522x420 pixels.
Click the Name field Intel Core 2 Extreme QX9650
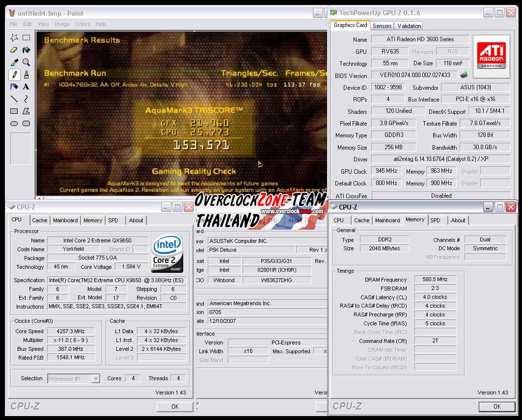[x=97, y=240]
